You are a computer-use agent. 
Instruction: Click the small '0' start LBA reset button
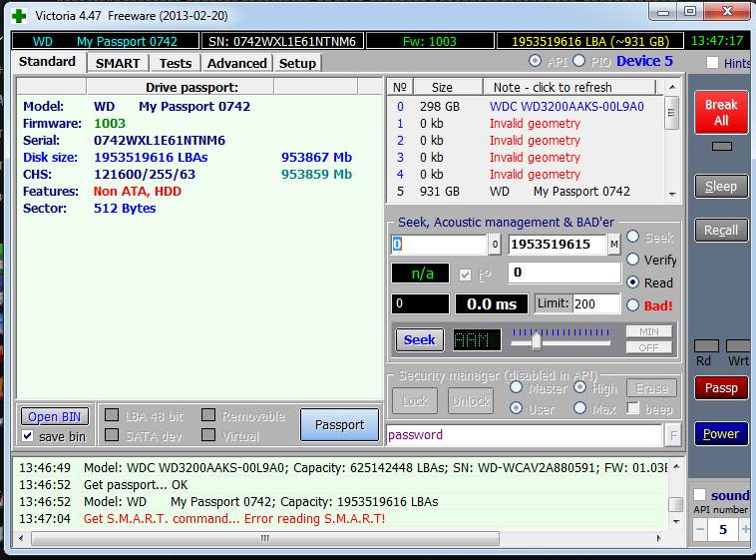[495, 245]
